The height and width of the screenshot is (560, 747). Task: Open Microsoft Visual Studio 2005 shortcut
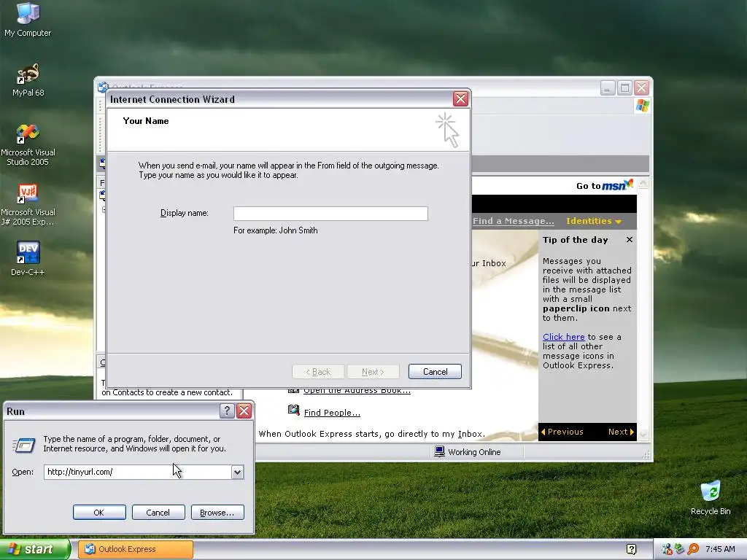point(28,144)
